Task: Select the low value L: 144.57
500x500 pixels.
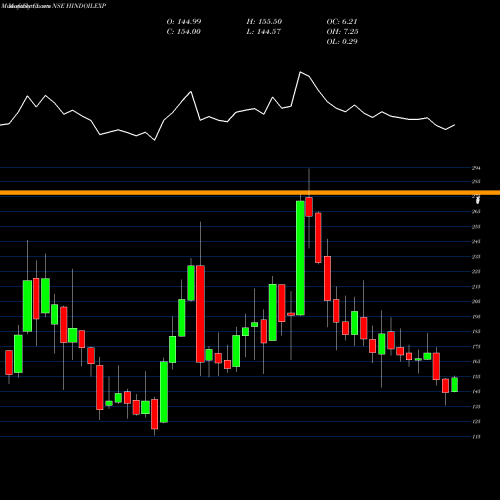Action: pos(264,32)
